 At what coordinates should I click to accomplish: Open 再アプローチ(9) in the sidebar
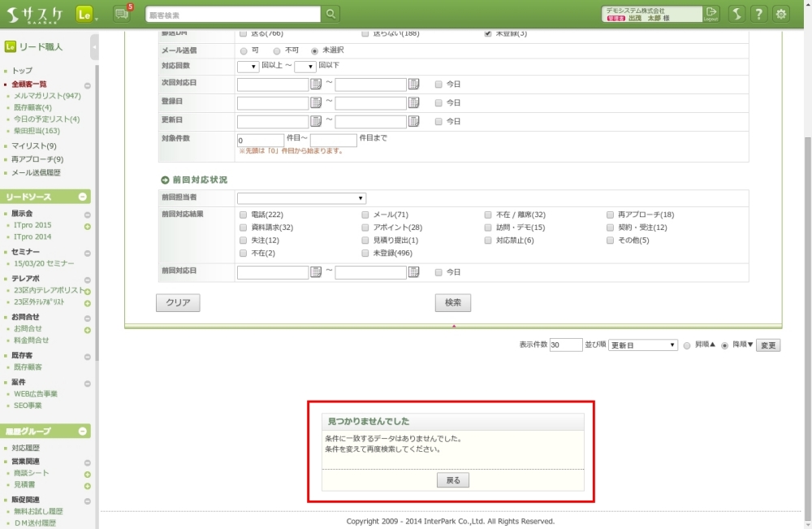(37, 159)
